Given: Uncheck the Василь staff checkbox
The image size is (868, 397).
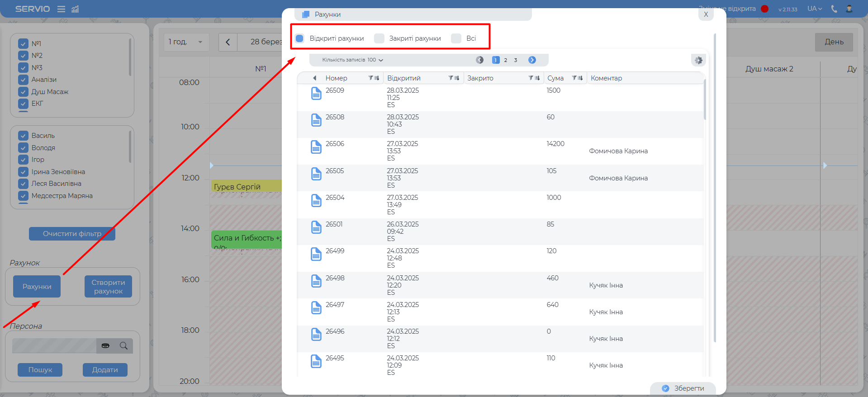Looking at the screenshot, I should [24, 136].
